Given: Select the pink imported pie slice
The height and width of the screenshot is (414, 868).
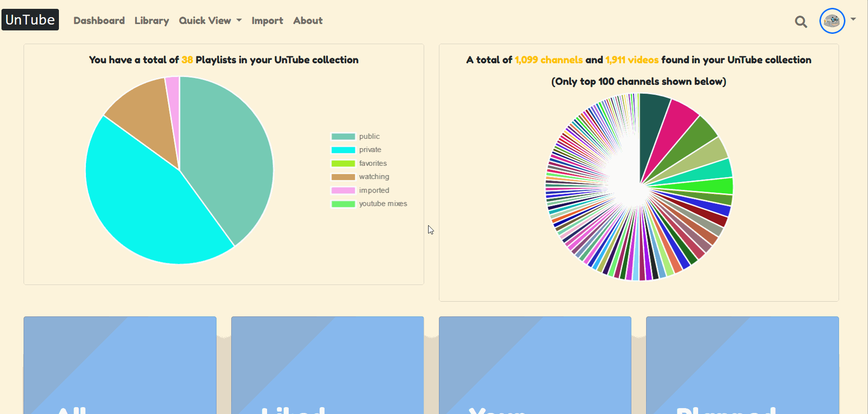Looking at the screenshot, I should click(x=174, y=108).
